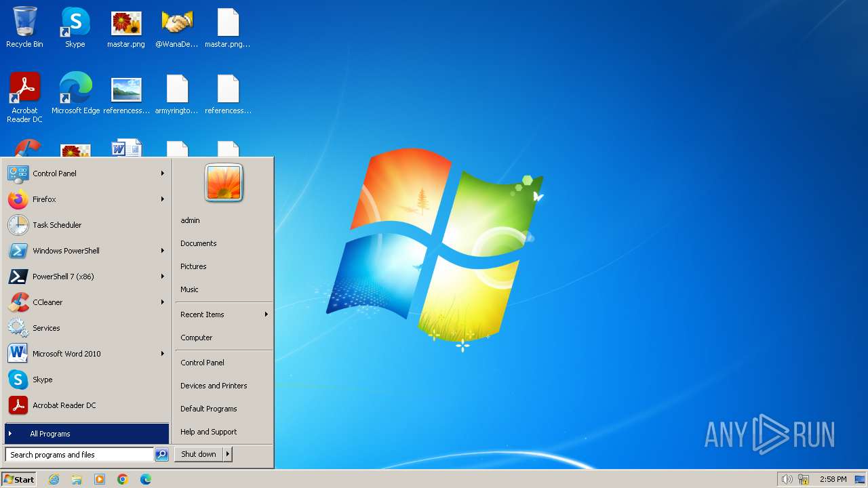The height and width of the screenshot is (488, 868).
Task: Select the armyringto... file icon
Action: tap(177, 93)
